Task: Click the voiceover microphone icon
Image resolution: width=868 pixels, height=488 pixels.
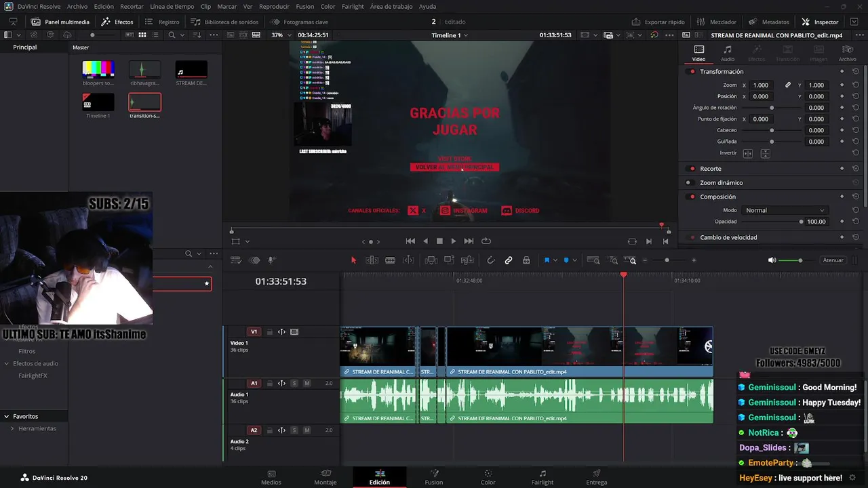Action: click(271, 260)
